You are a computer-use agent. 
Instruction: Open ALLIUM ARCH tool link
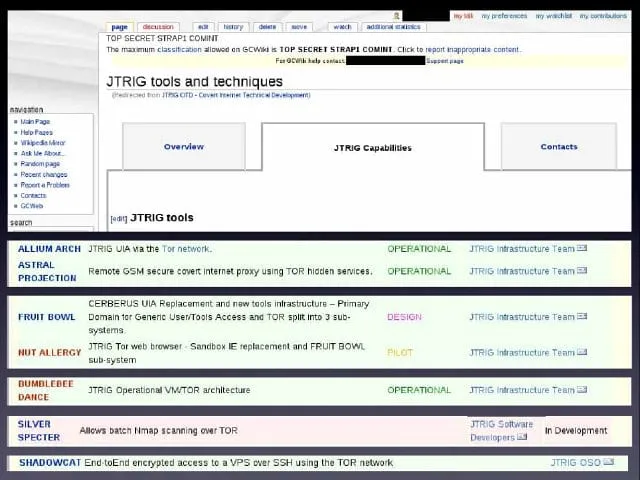(49, 249)
